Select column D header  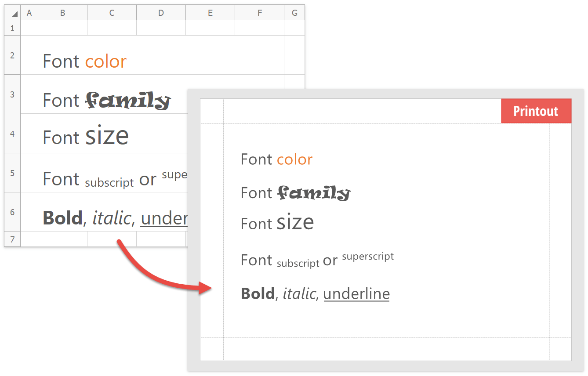coord(161,13)
